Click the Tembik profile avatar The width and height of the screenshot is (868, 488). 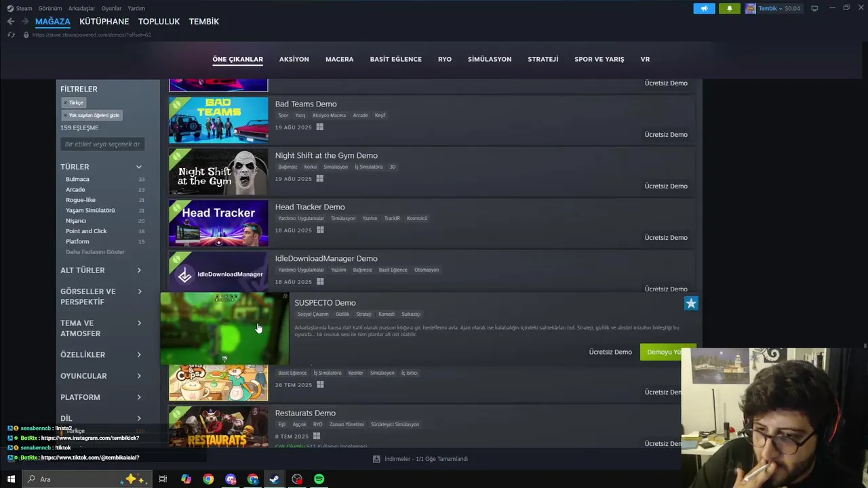pos(751,8)
